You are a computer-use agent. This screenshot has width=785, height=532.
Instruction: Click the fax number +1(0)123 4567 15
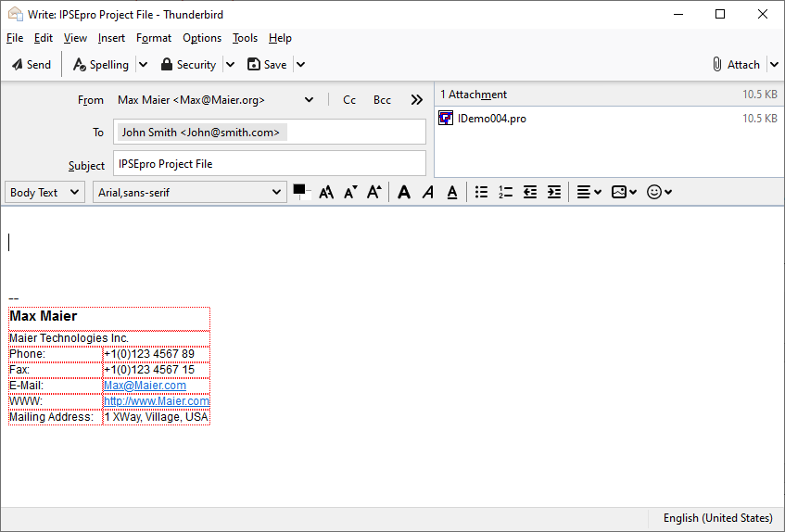click(x=149, y=370)
